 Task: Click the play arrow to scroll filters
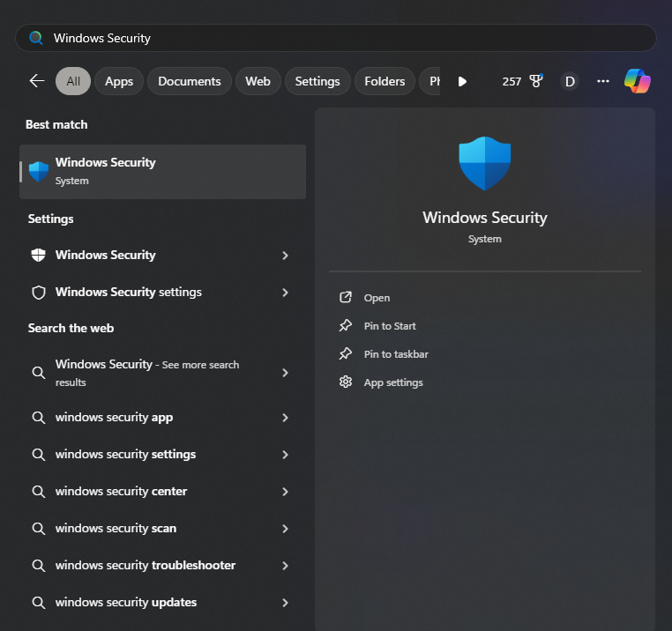(462, 81)
